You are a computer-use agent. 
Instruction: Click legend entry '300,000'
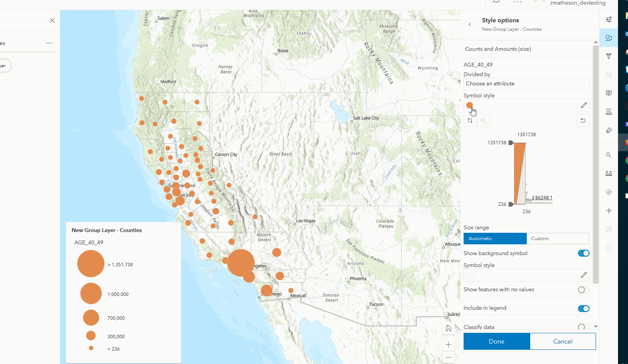[116, 337]
